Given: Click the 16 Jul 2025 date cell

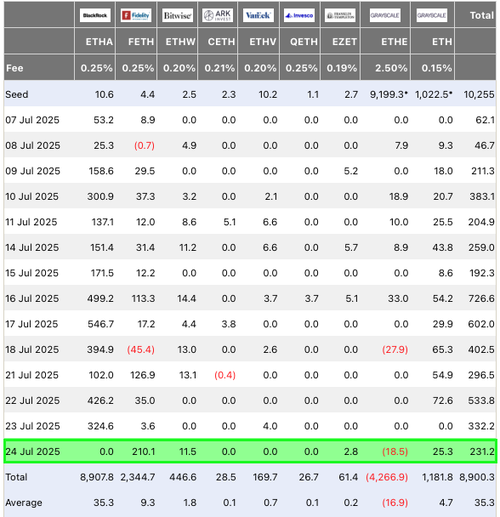Looking at the screenshot, I should [32, 298].
